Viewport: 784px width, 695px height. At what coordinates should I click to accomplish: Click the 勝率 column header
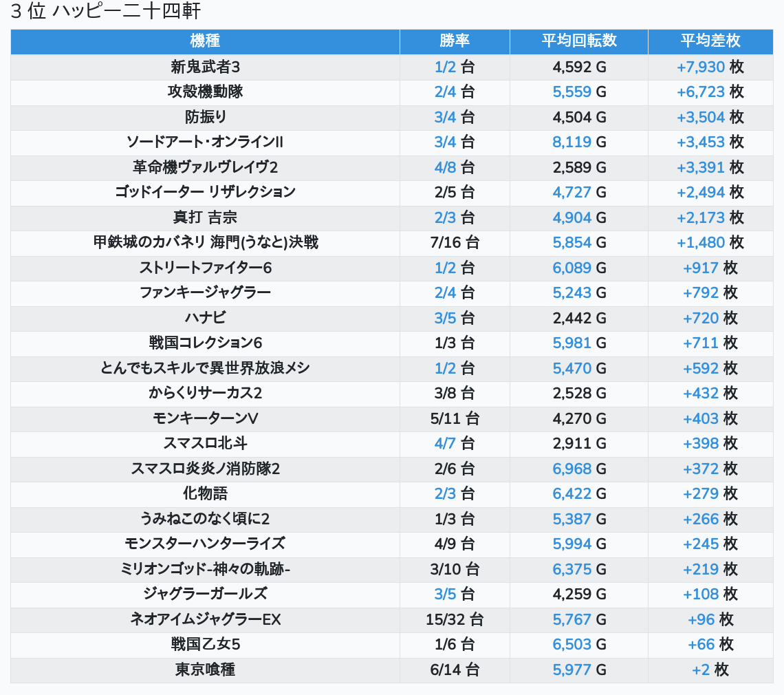[x=455, y=41]
